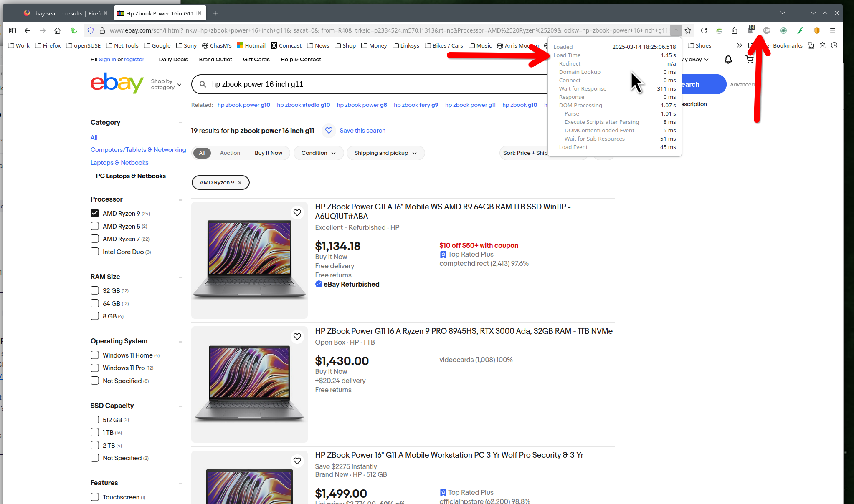Check the AMD Ryzen 5 filter

point(95,226)
